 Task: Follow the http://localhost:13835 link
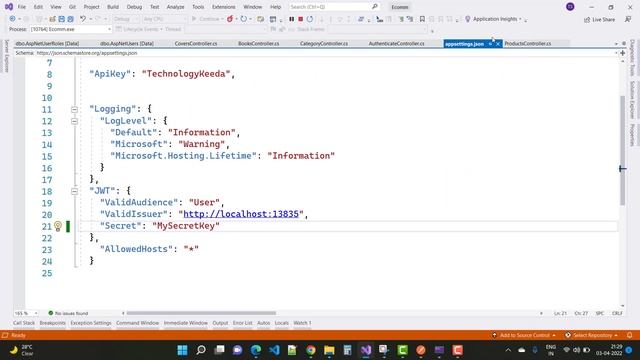tap(241, 214)
